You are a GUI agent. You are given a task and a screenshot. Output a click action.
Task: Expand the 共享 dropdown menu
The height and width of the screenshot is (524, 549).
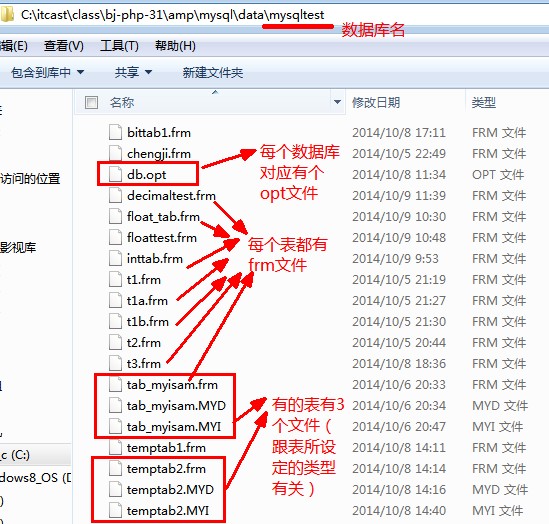click(133, 72)
